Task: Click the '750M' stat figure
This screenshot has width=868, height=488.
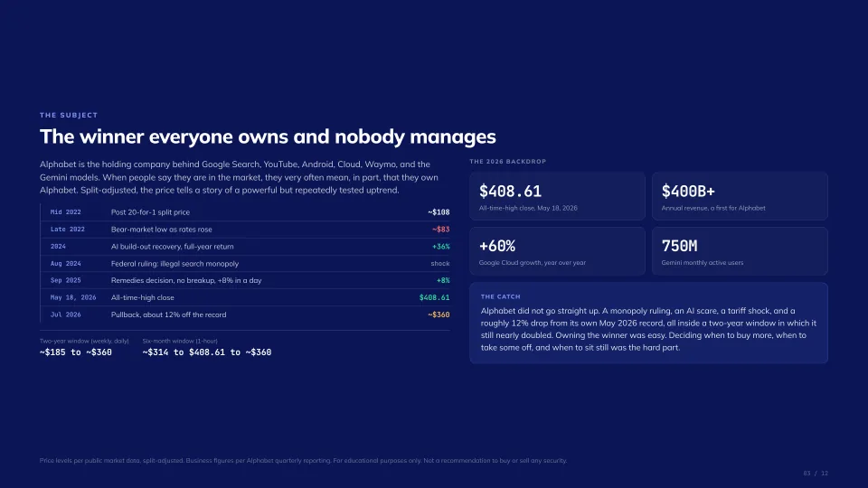Action: [679, 246]
